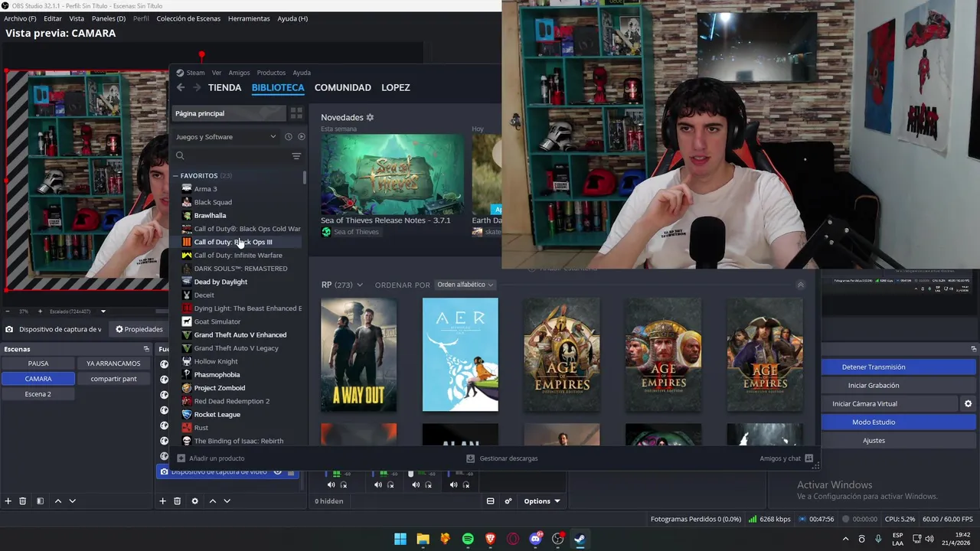Remove the selected source with trash icon
980x551 pixels.
pyautogui.click(x=177, y=501)
